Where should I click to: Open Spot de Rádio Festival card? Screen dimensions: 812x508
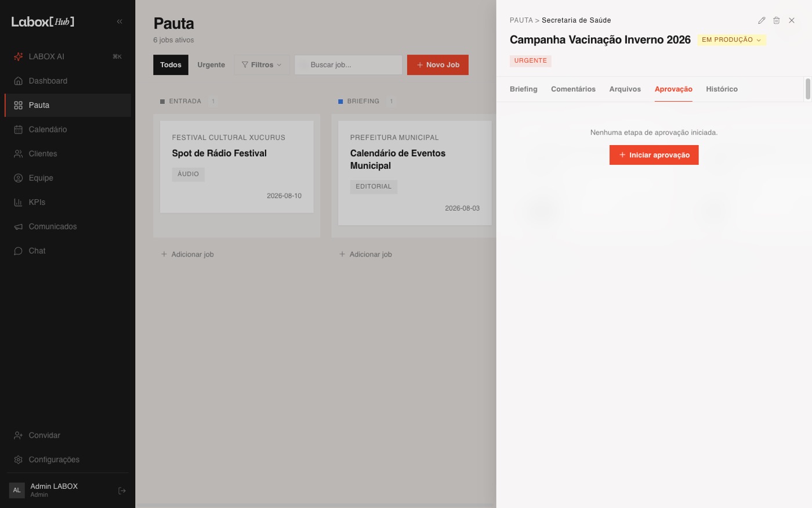pyautogui.click(x=237, y=167)
